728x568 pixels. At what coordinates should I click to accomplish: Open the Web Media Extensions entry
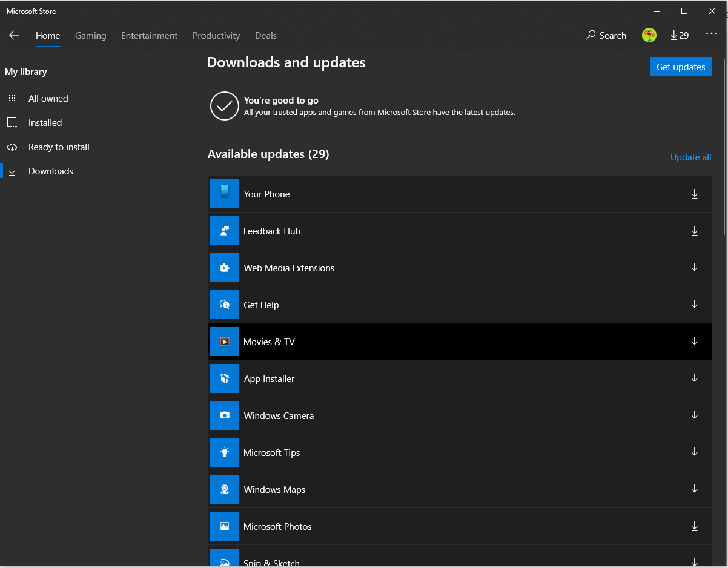460,268
